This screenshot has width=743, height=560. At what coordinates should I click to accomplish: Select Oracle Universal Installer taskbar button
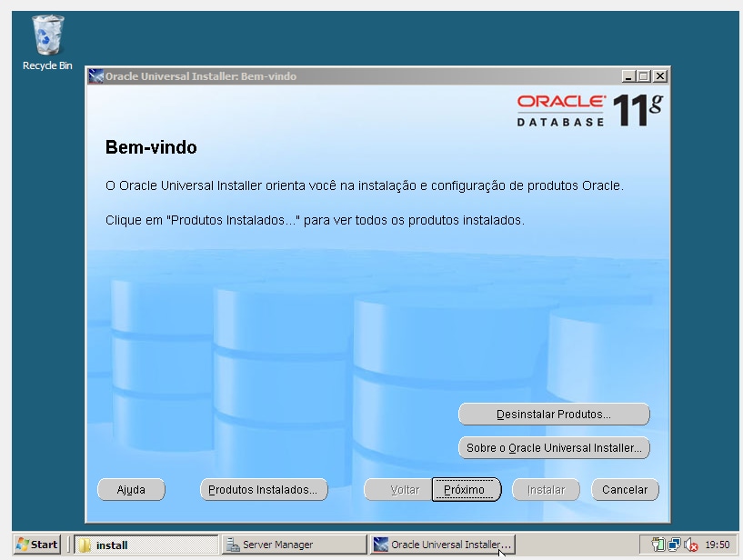(x=443, y=545)
